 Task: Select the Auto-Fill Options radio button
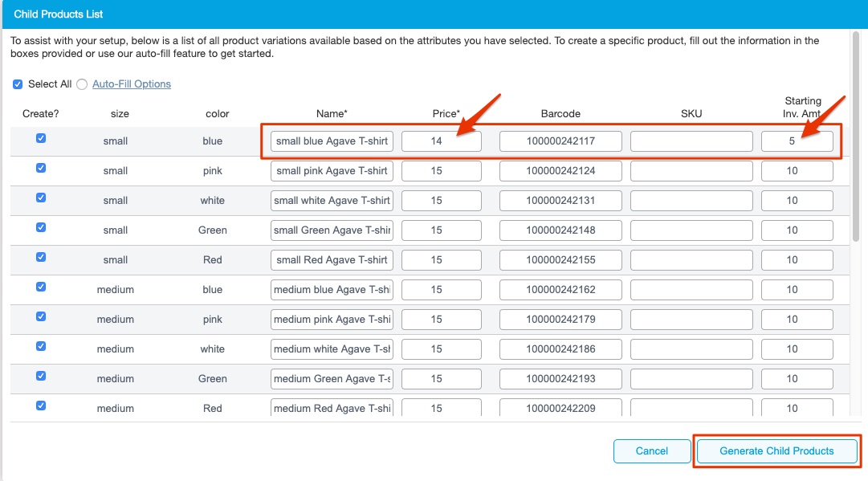point(82,84)
